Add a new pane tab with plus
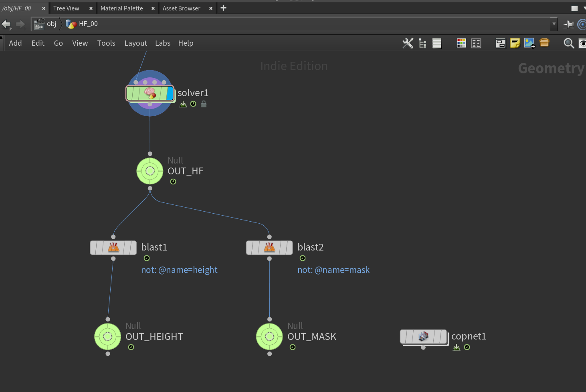 pos(224,8)
